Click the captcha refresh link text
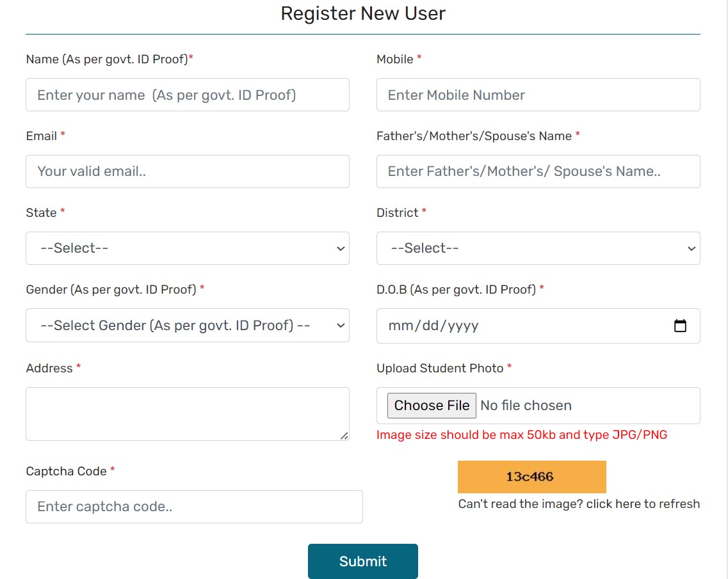The width and height of the screenshot is (728, 579). coord(579,504)
